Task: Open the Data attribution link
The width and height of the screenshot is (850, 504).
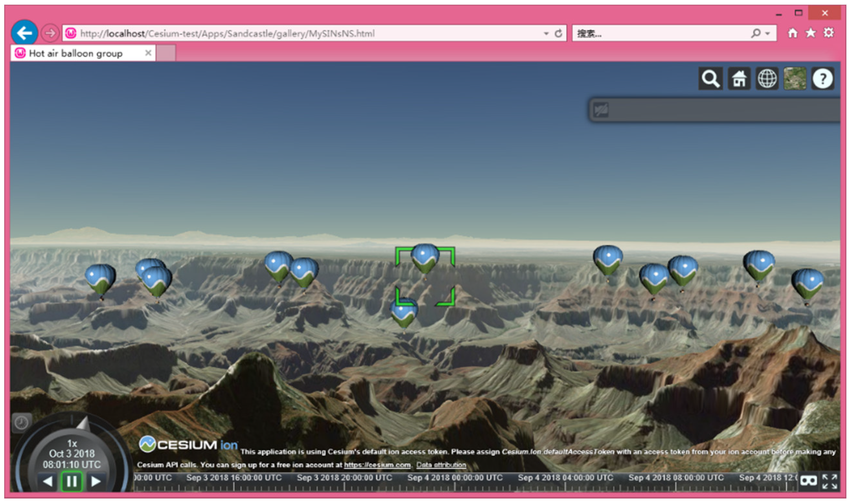Action: pos(441,465)
